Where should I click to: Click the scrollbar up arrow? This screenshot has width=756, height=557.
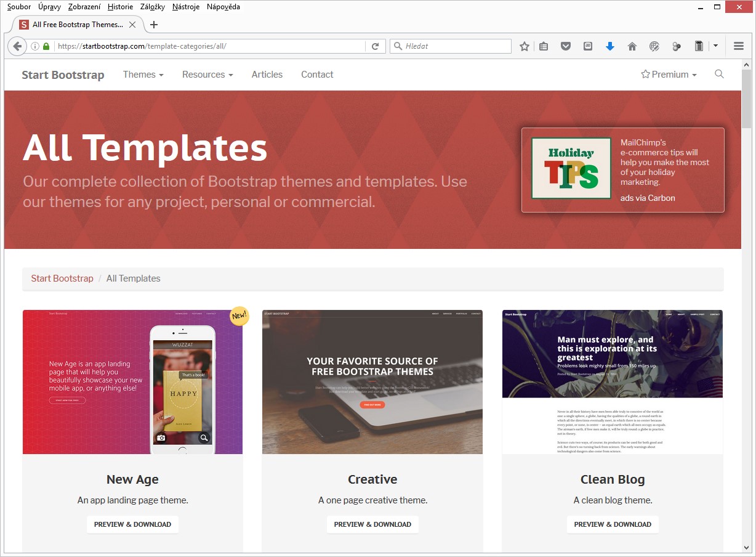(747, 64)
